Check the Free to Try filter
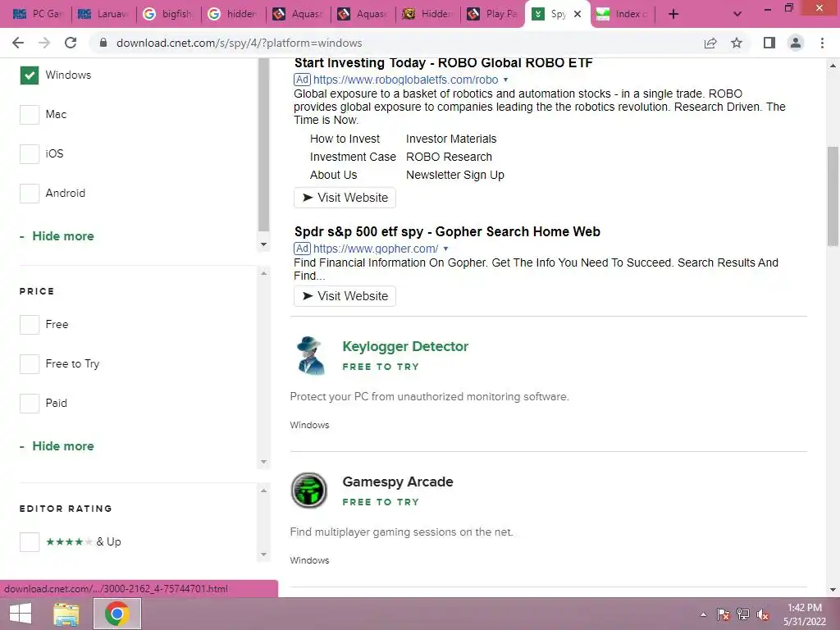840x630 pixels. [x=30, y=363]
